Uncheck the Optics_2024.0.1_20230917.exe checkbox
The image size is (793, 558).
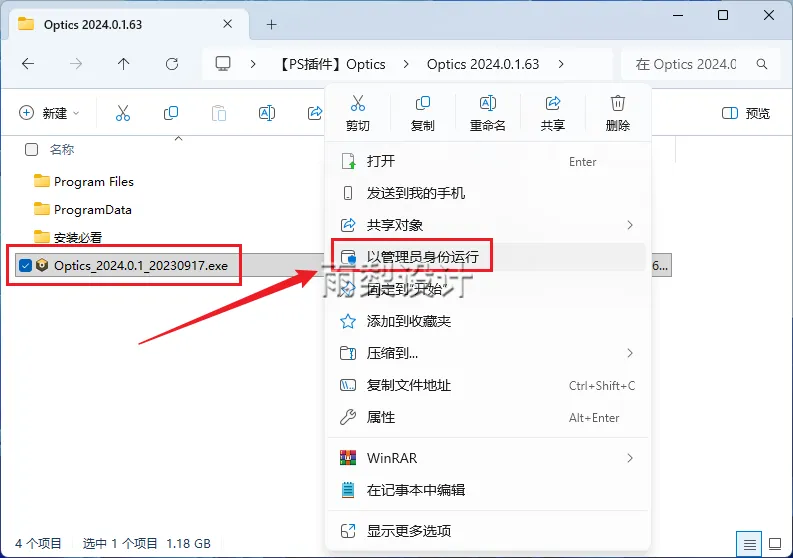25,265
